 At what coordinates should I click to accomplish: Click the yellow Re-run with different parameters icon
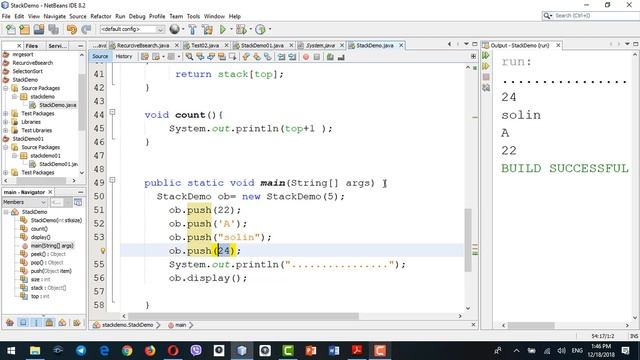tap(486, 66)
